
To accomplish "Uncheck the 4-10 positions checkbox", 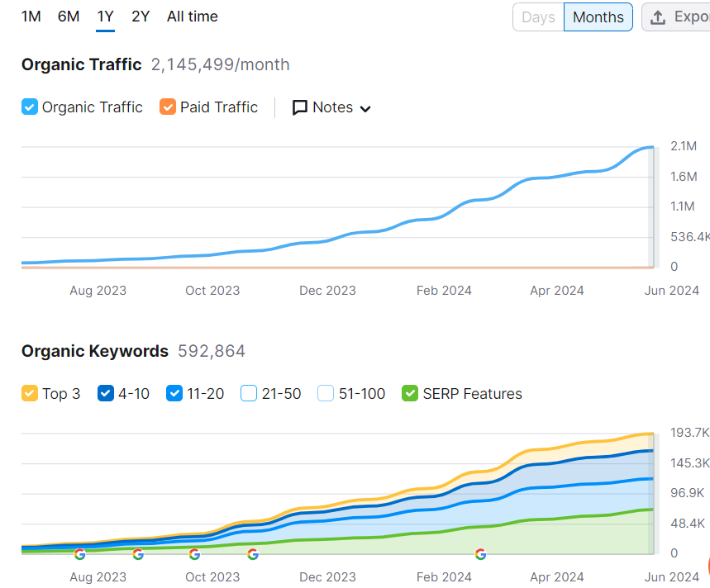I will click(x=106, y=393).
